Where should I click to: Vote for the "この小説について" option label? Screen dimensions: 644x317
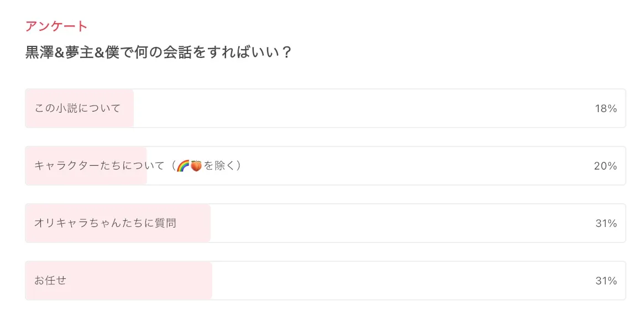pos(77,108)
